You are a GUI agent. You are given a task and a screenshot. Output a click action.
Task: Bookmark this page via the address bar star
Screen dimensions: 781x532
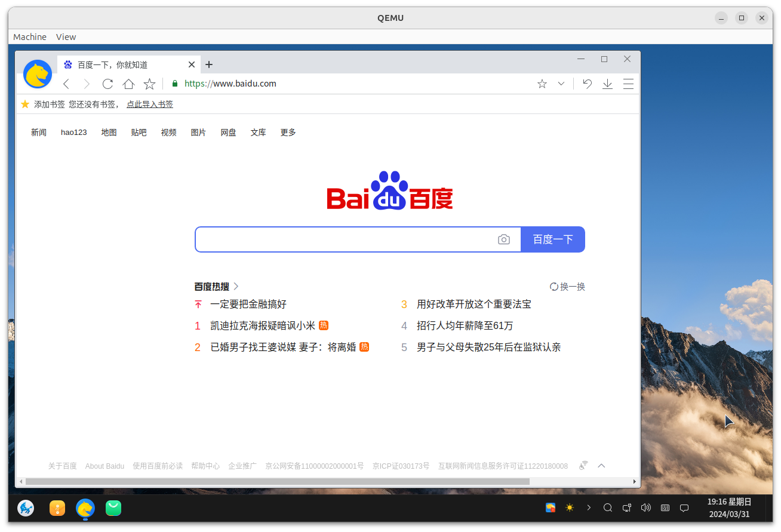click(542, 84)
